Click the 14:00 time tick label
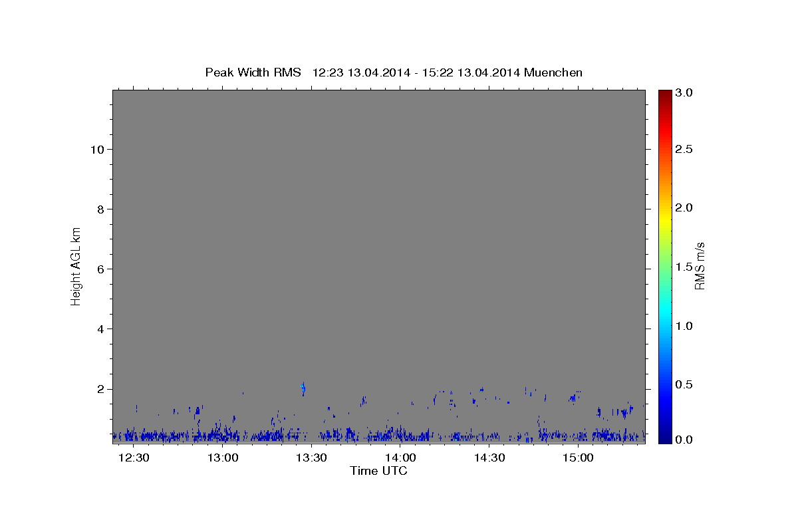Viewport: 798px width, 532px height. pyautogui.click(x=400, y=458)
